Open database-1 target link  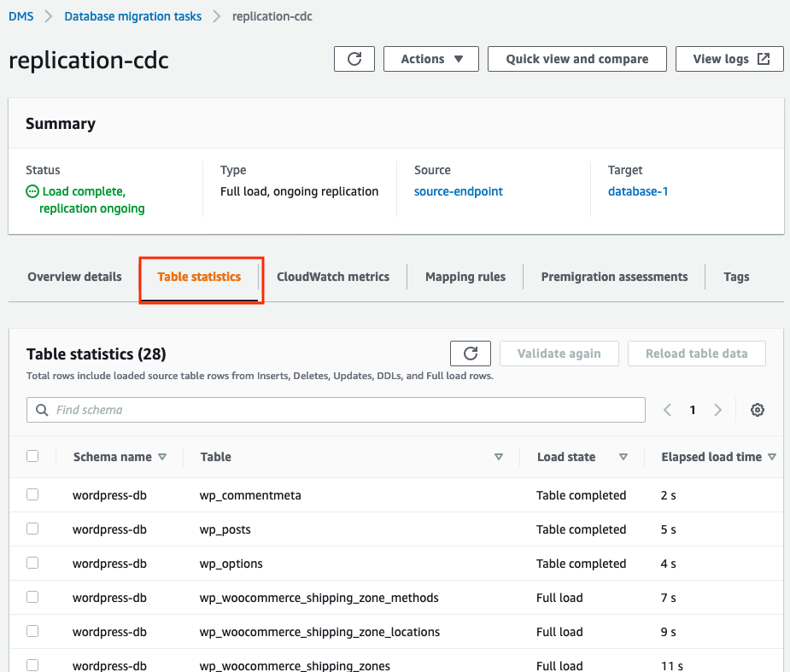pos(638,191)
